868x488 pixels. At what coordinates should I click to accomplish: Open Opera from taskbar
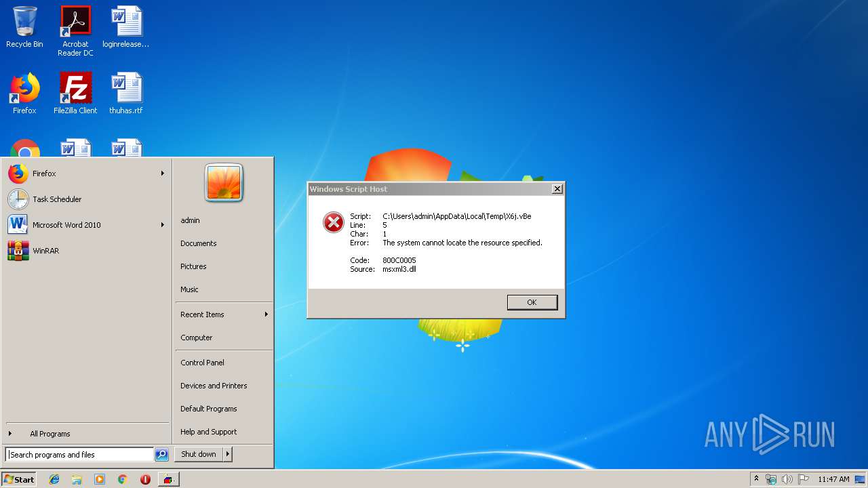click(x=145, y=479)
